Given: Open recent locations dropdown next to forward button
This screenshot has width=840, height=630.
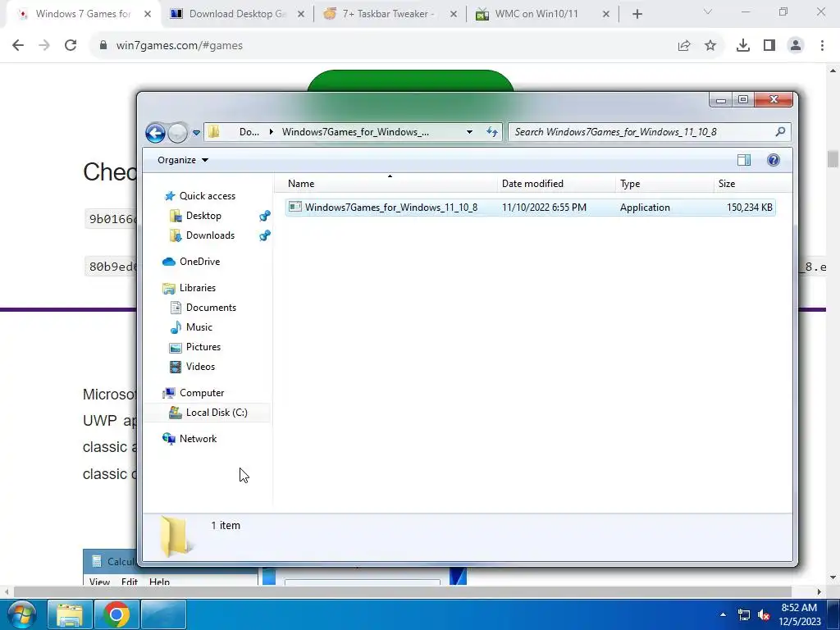Looking at the screenshot, I should coord(196,133).
